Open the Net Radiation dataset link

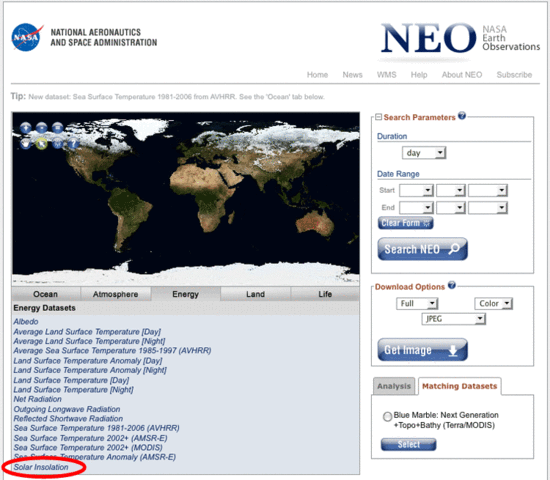[x=38, y=399]
